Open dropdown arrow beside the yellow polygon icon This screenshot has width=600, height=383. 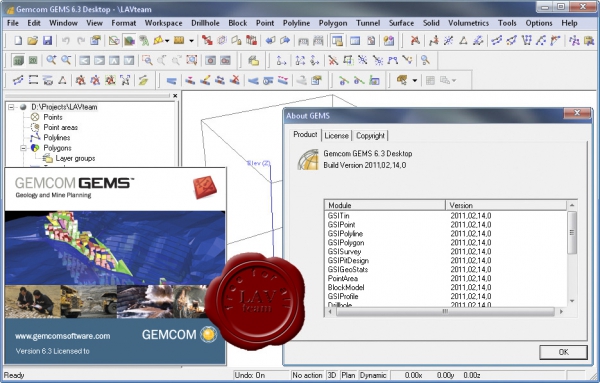(167, 41)
